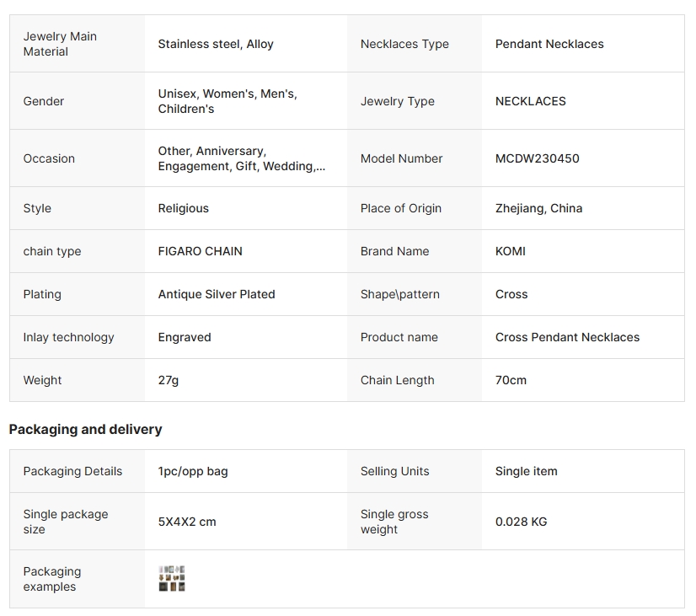
Task: Click the 5X4X2 cm package size
Action: [187, 522]
